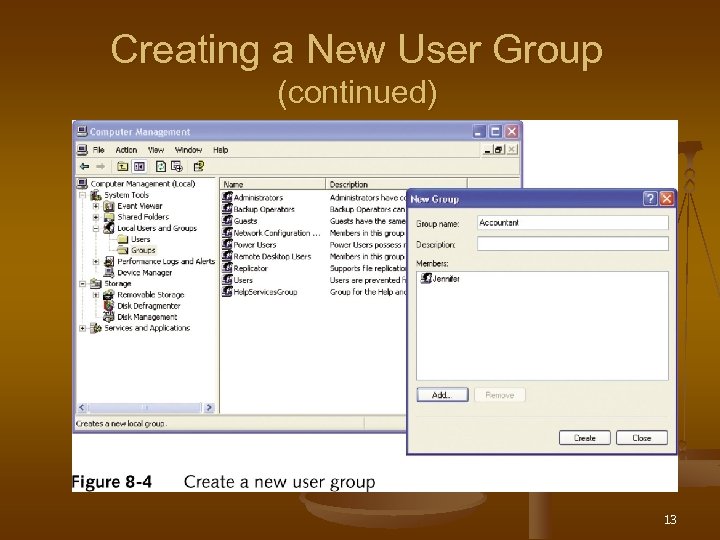Click the Users group row icon
Image resolution: width=720 pixels, height=540 pixels.
pos(227,280)
